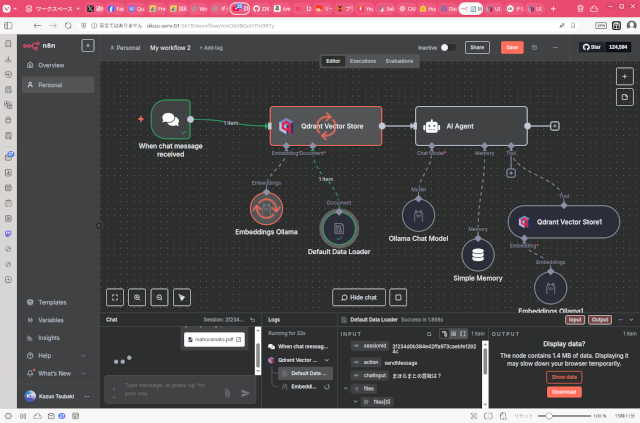
Task: Open Templates from the sidebar
Action: point(58,303)
